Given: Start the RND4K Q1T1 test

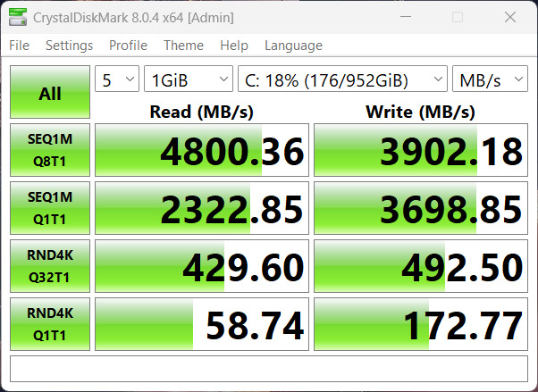Looking at the screenshot, I should pyautogui.click(x=50, y=323).
